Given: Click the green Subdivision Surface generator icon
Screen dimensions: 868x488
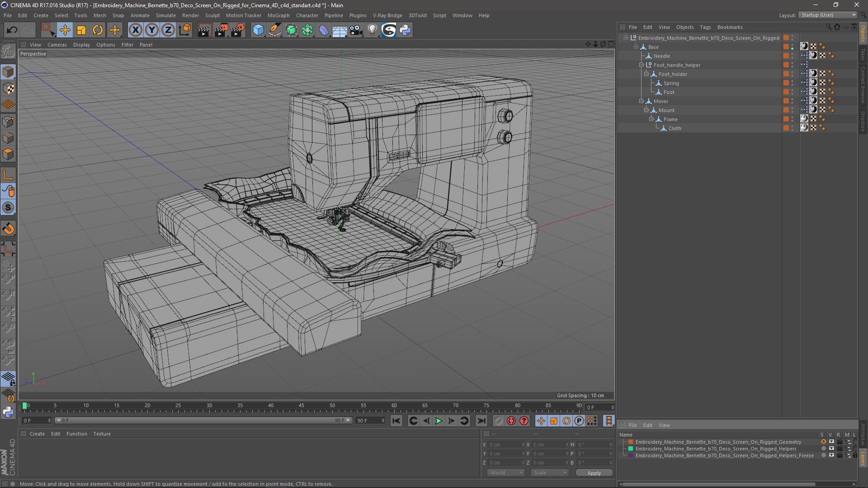Looking at the screenshot, I should [291, 30].
